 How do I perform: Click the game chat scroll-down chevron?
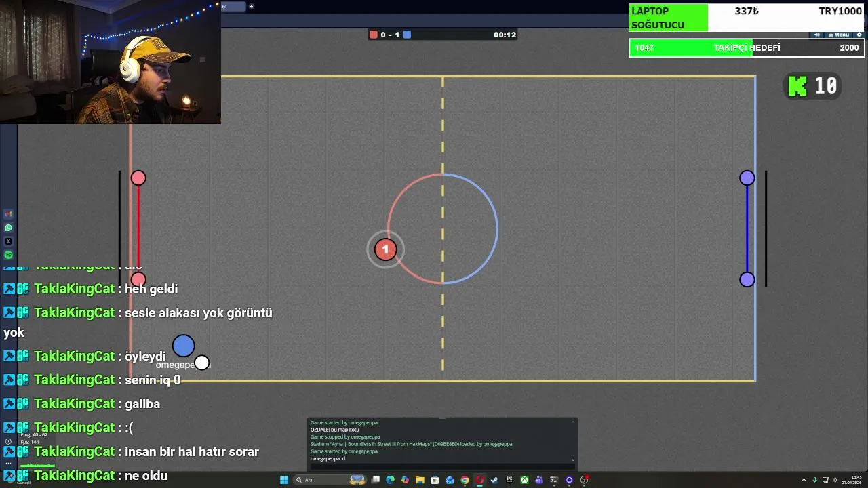click(573, 460)
